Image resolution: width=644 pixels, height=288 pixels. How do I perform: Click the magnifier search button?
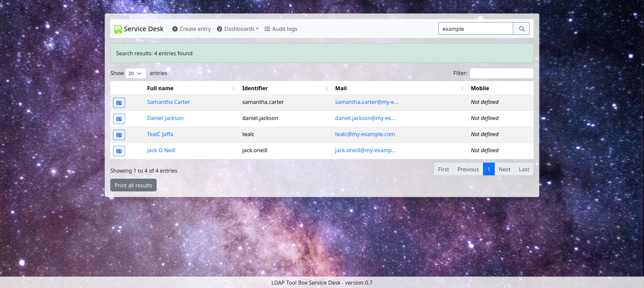pos(521,29)
